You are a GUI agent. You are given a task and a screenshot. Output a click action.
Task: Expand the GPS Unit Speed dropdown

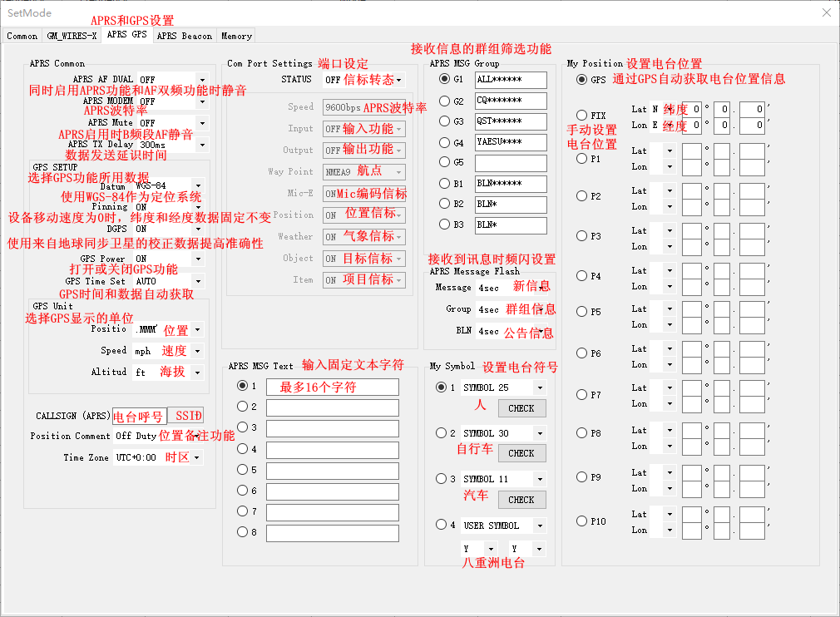(197, 352)
